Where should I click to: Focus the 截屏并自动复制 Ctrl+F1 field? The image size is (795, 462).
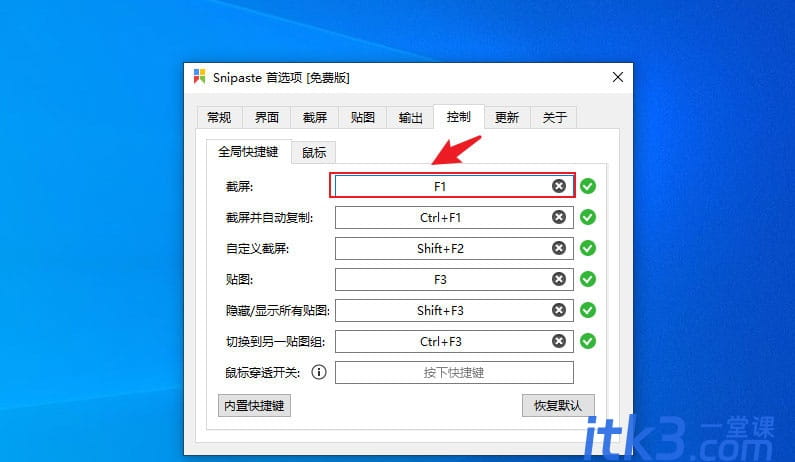tap(454, 218)
